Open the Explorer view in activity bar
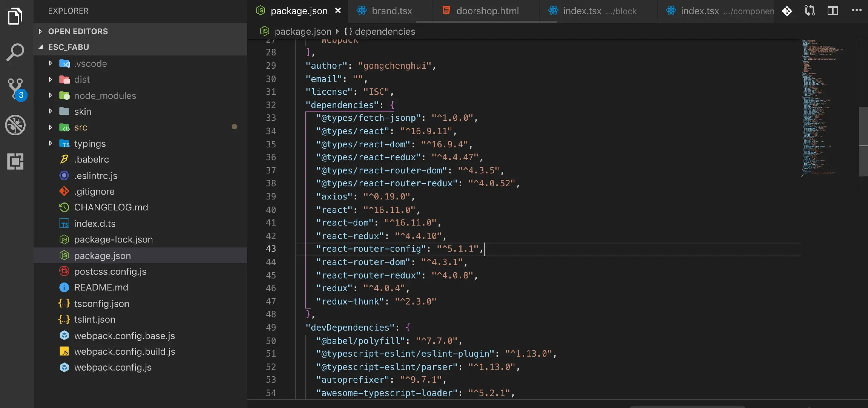 (x=15, y=16)
